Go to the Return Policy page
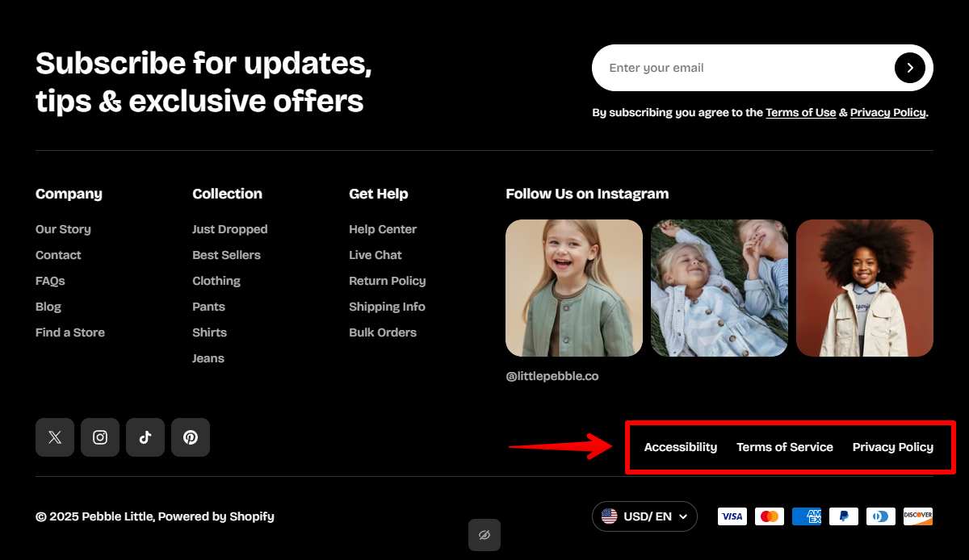 387,281
